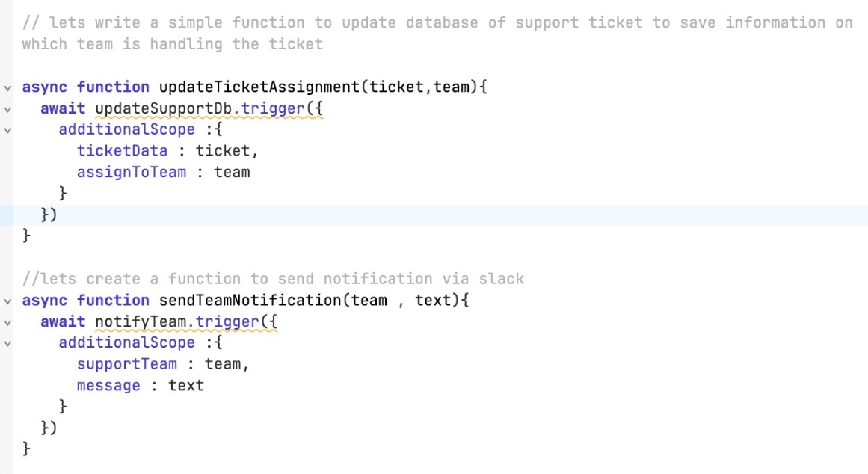This screenshot has height=474, width=868.
Task: Click the comment about slack notification
Action: pos(274,279)
